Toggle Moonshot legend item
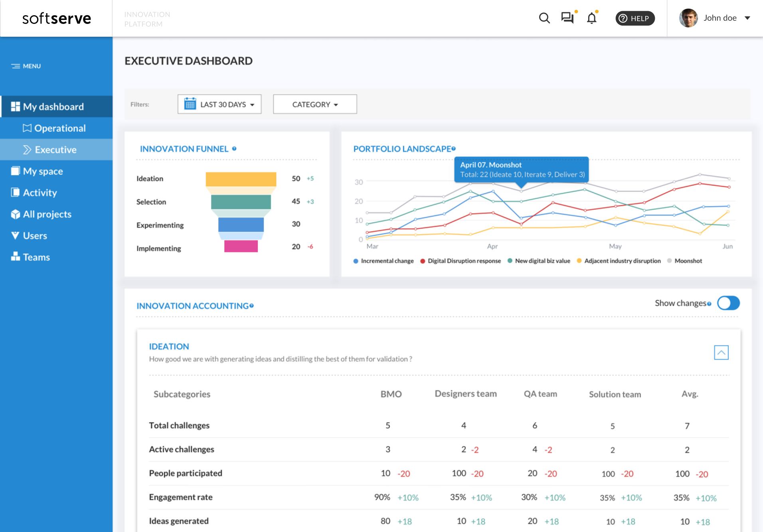 685,261
